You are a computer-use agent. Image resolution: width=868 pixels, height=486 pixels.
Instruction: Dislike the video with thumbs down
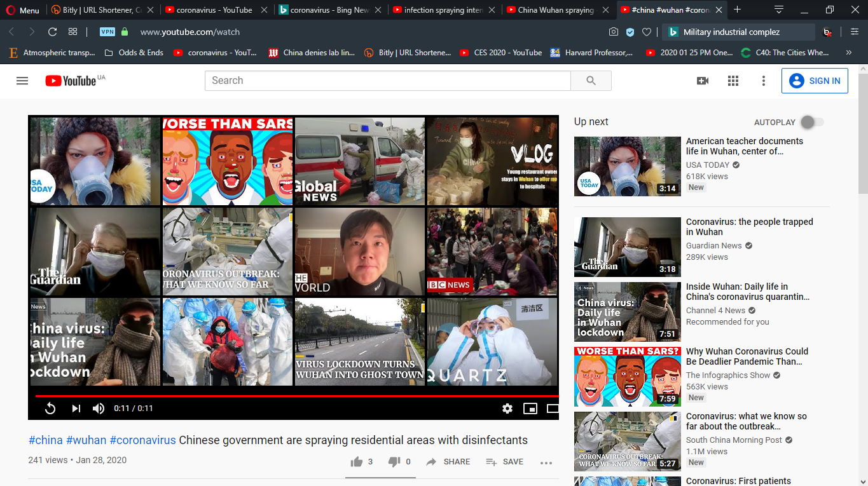coord(399,462)
